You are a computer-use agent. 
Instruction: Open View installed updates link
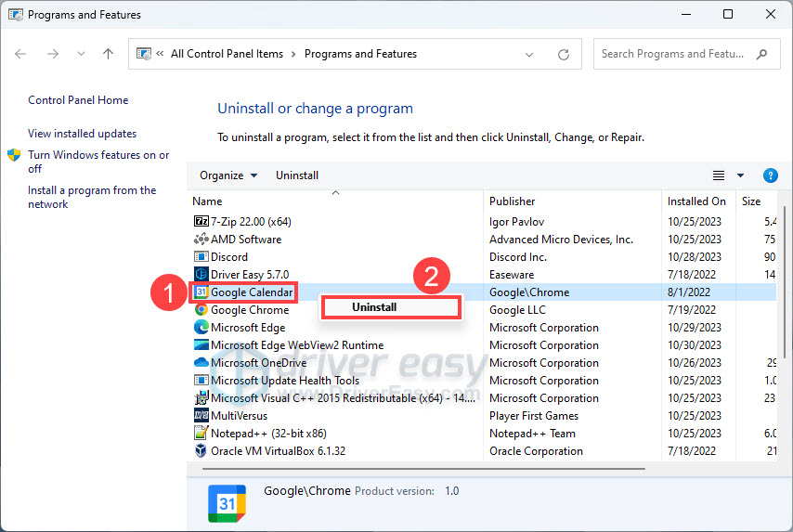tap(82, 134)
